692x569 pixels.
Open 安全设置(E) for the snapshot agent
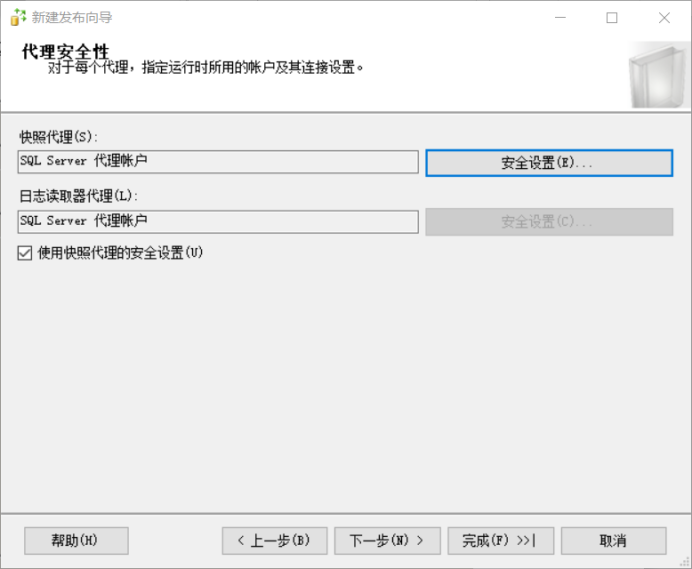tap(548, 163)
